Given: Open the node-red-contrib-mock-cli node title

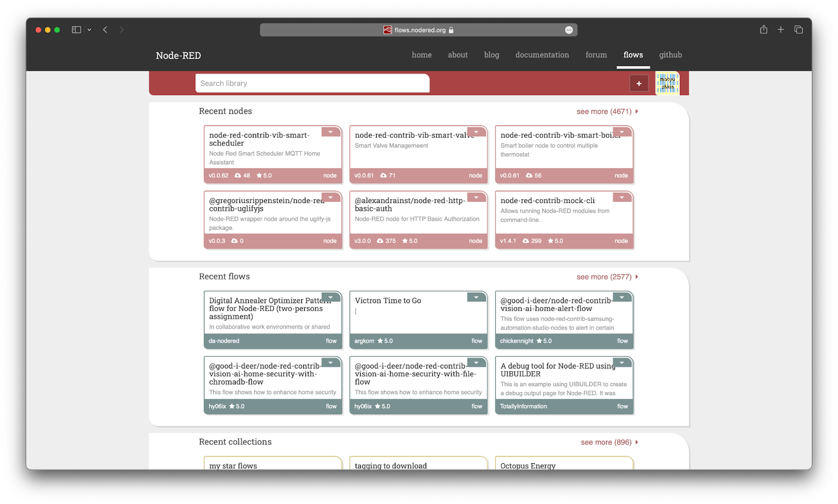Looking at the screenshot, I should click(x=547, y=200).
